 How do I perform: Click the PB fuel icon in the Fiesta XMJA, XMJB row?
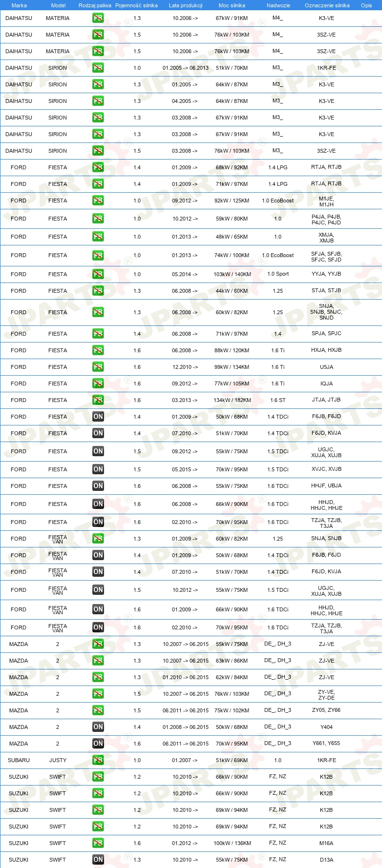click(x=98, y=237)
